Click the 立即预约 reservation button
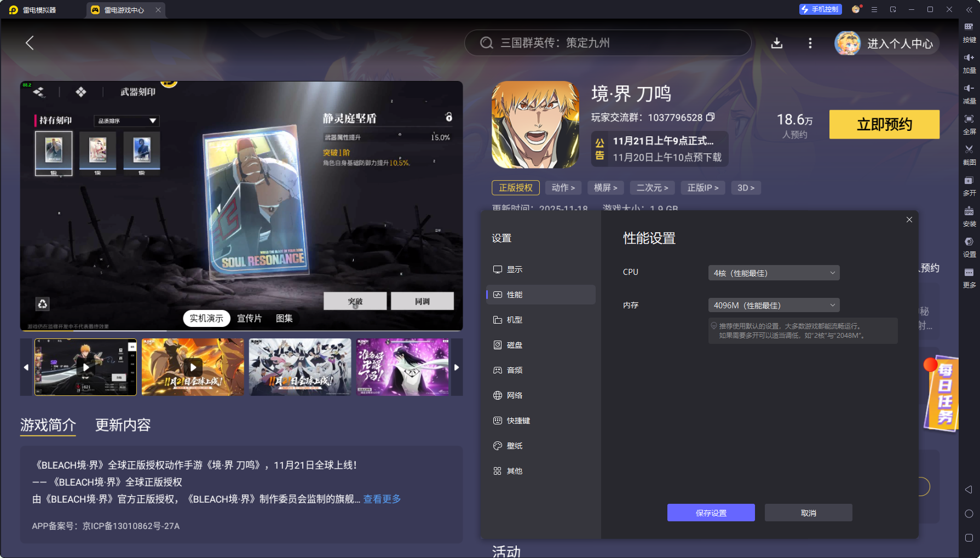This screenshot has height=558, width=980. (x=884, y=124)
